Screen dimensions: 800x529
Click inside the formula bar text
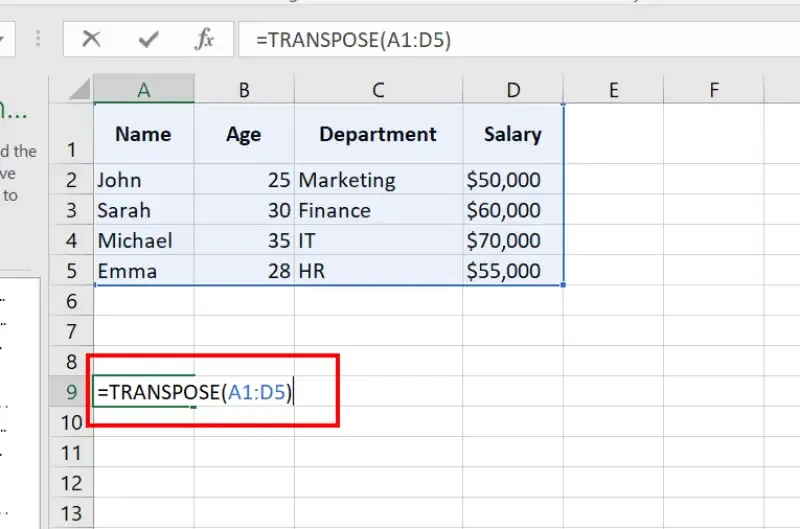[519, 39]
